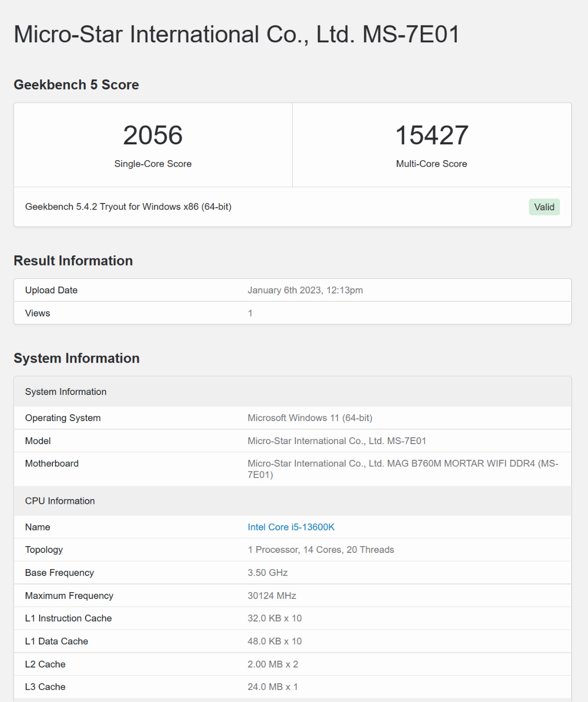Click the Multi-Core Score label

coord(432,164)
